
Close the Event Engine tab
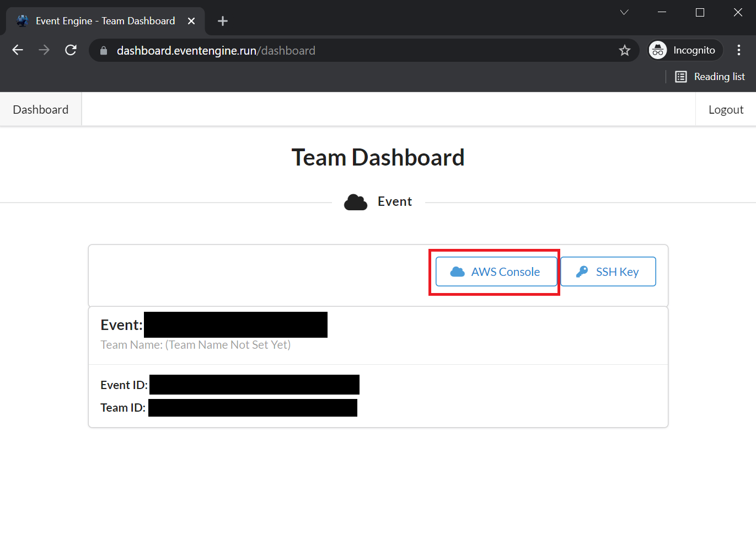191,21
